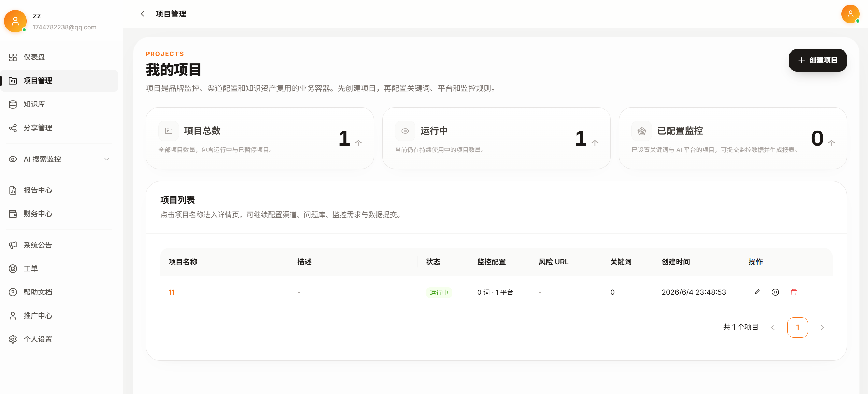The image size is (868, 394).
Task: Click the eye icon on 运行中 card
Action: click(405, 131)
